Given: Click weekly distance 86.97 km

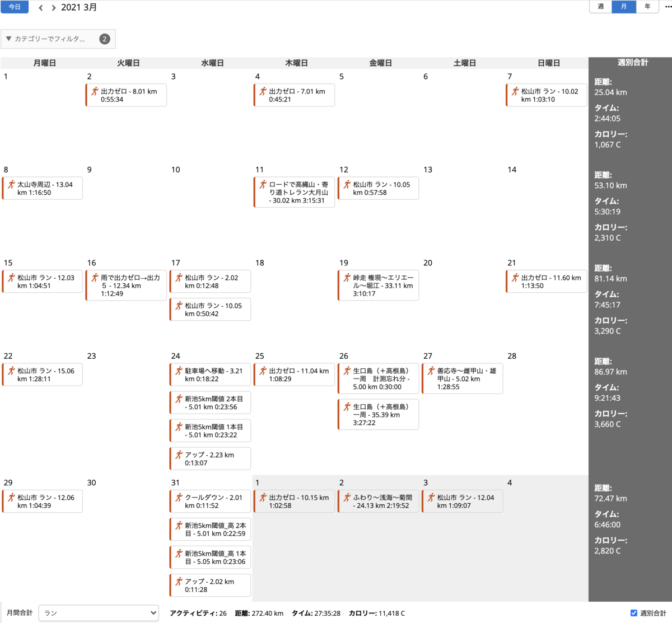Looking at the screenshot, I should coord(610,372).
